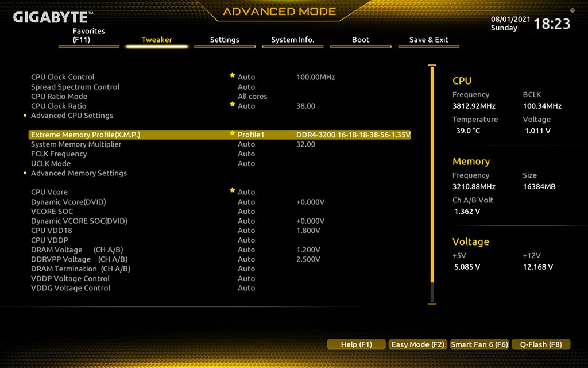
Task: Open CPU Vcore Auto value
Action: click(x=246, y=192)
